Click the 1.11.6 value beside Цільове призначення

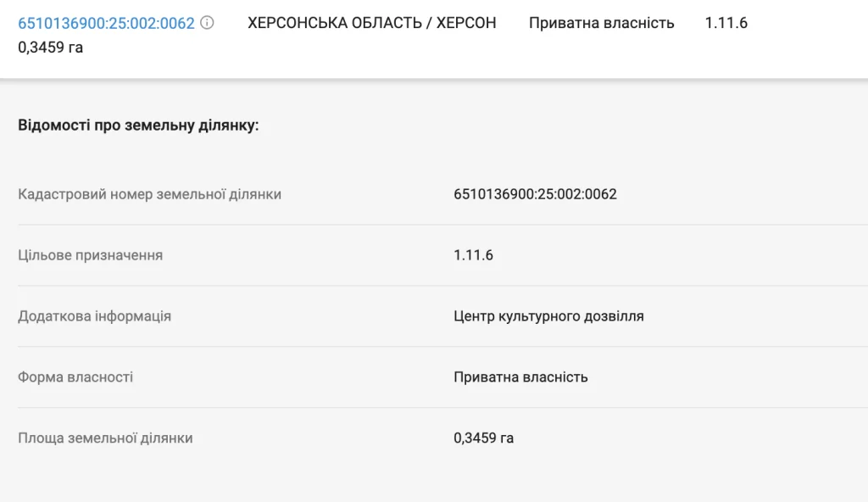click(473, 255)
